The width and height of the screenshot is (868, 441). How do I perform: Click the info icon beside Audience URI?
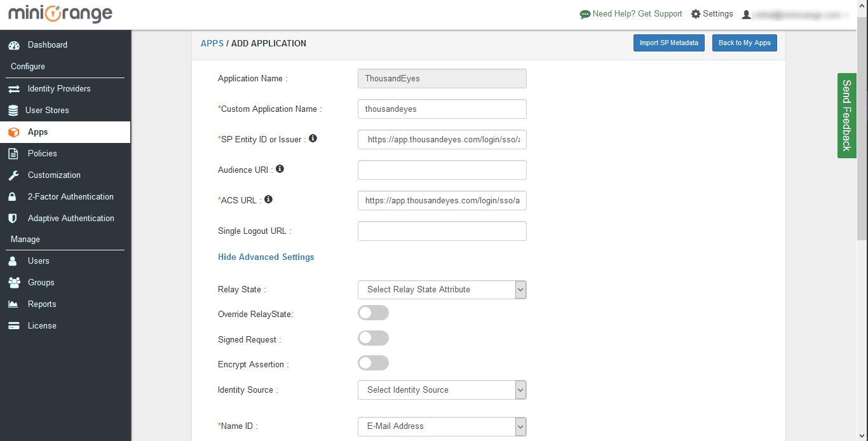(280, 169)
